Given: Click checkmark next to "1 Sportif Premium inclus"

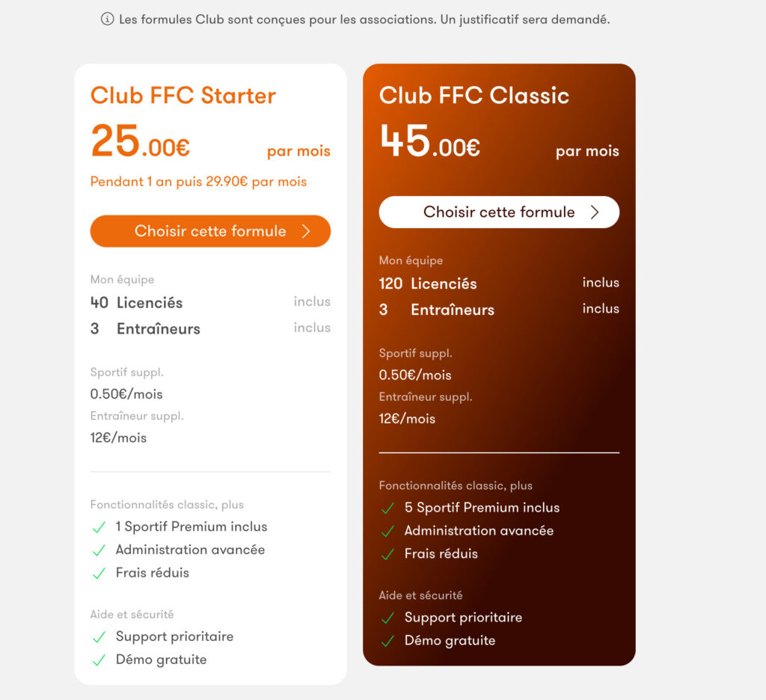Looking at the screenshot, I should click(x=99, y=527).
